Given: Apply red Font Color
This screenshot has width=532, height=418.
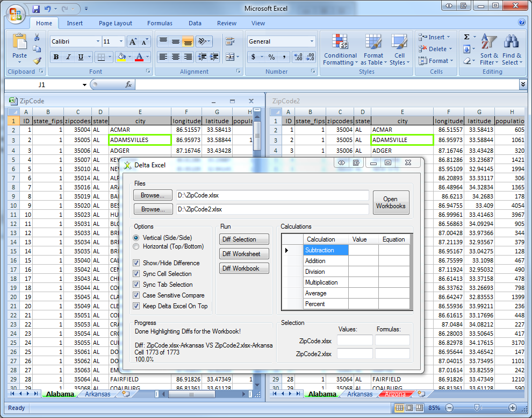Looking at the screenshot, I should [x=139, y=57].
